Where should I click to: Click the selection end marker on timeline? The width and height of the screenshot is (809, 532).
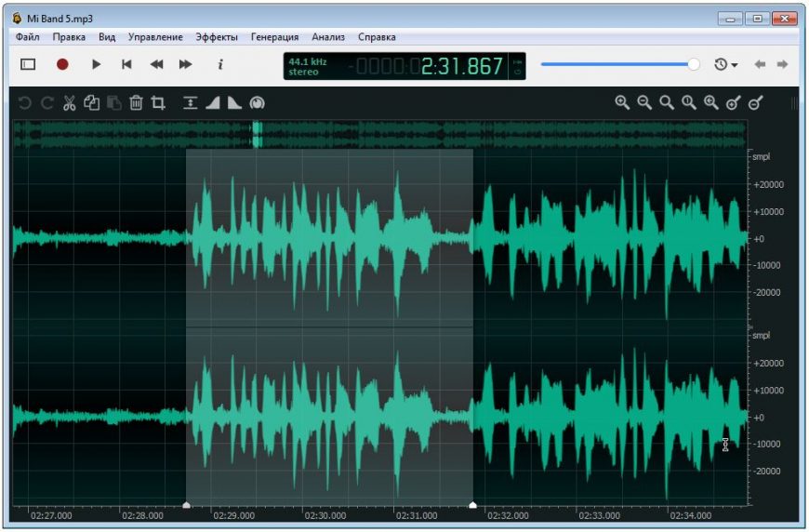[472, 505]
